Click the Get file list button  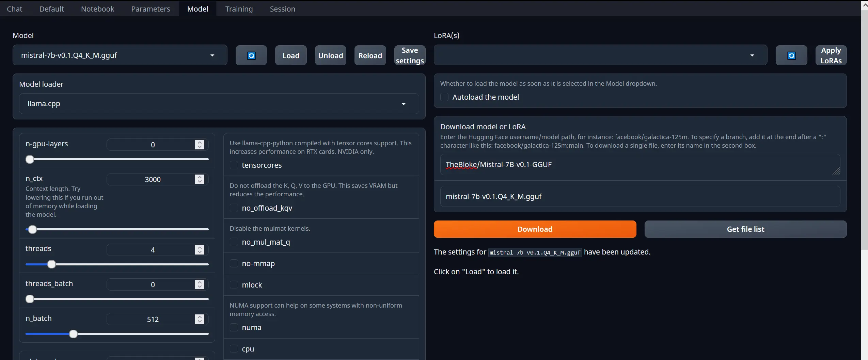click(x=745, y=229)
